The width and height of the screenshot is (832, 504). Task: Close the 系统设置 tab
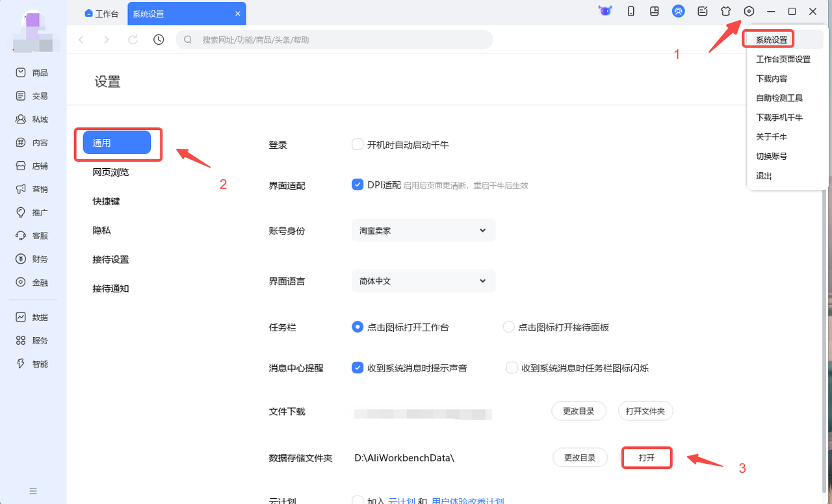[238, 13]
